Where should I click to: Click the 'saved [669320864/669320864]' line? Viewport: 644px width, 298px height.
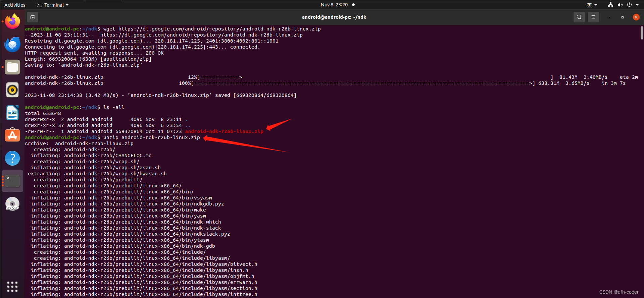click(161, 95)
